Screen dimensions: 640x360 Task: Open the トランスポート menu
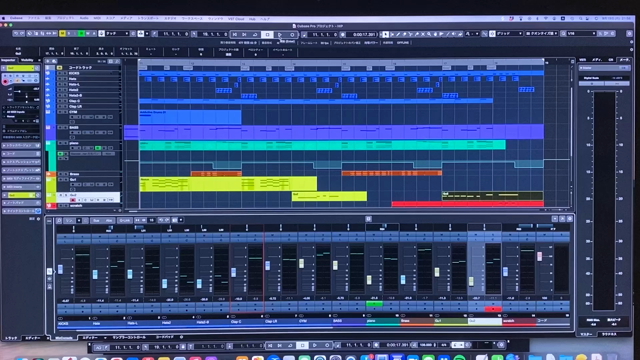tap(148, 18)
